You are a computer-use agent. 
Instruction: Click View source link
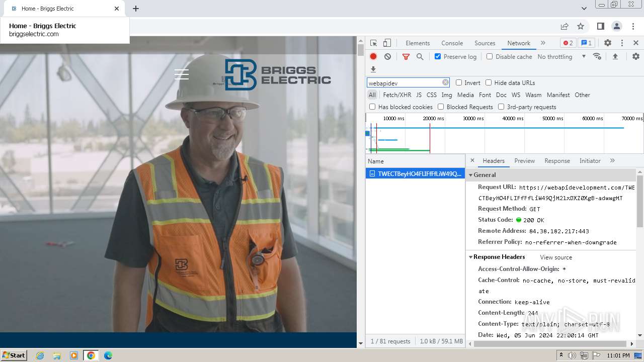click(556, 257)
